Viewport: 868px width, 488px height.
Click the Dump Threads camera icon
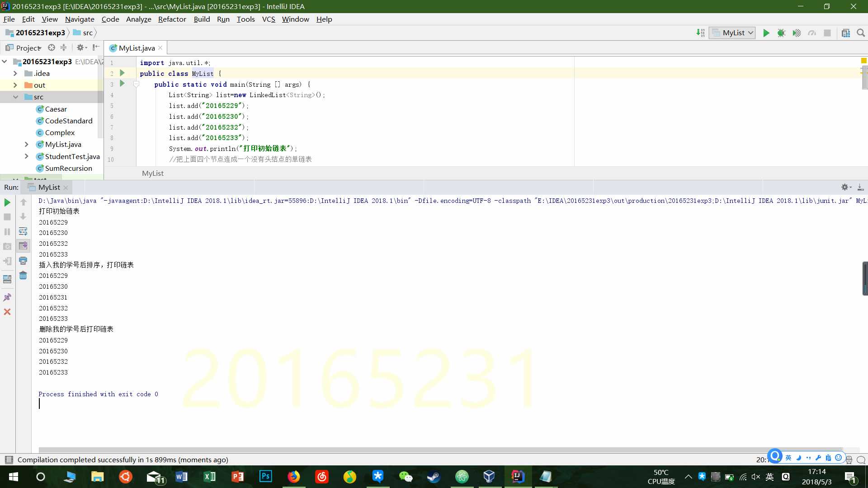pos(7,246)
